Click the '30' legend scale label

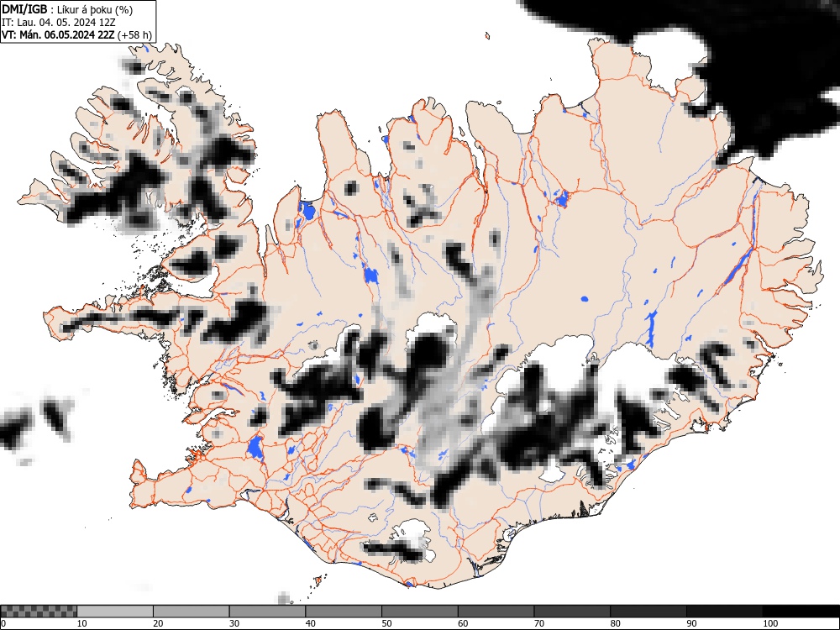pos(234,623)
